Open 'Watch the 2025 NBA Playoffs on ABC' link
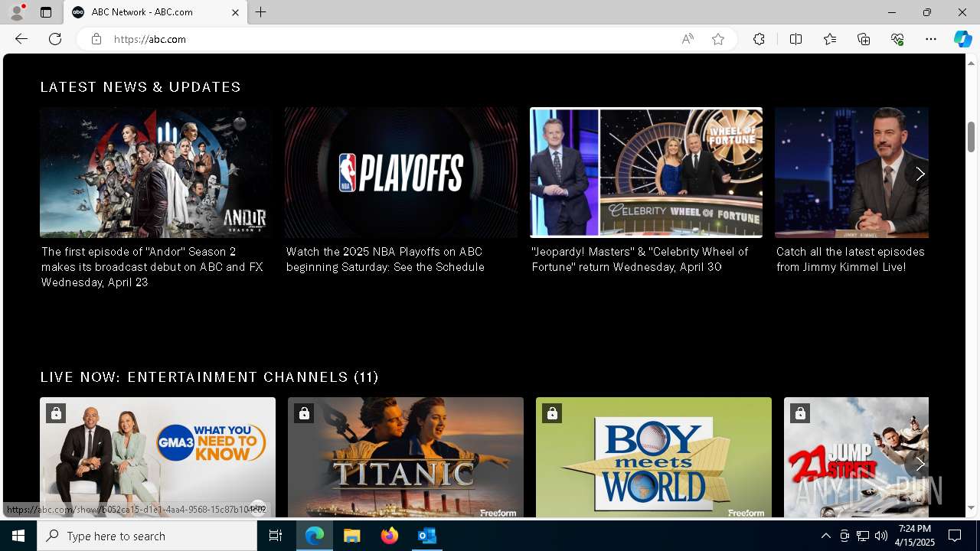Screen dimensions: 980x551 (x=385, y=259)
